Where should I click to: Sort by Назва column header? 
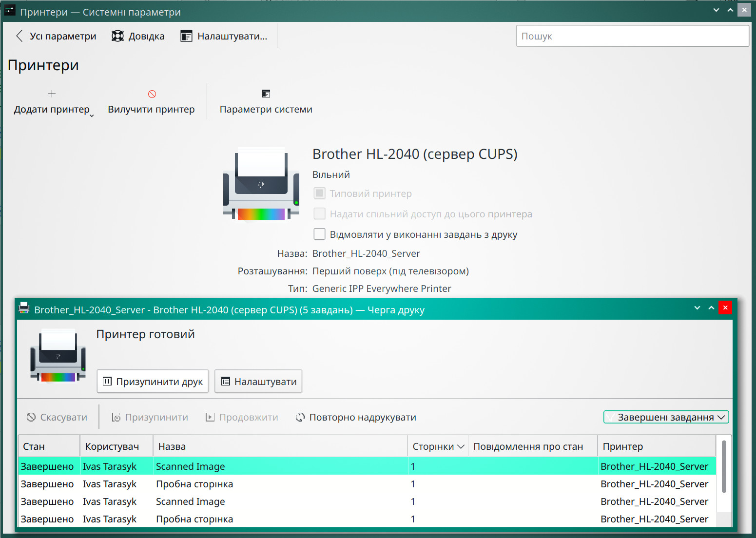tap(281, 446)
